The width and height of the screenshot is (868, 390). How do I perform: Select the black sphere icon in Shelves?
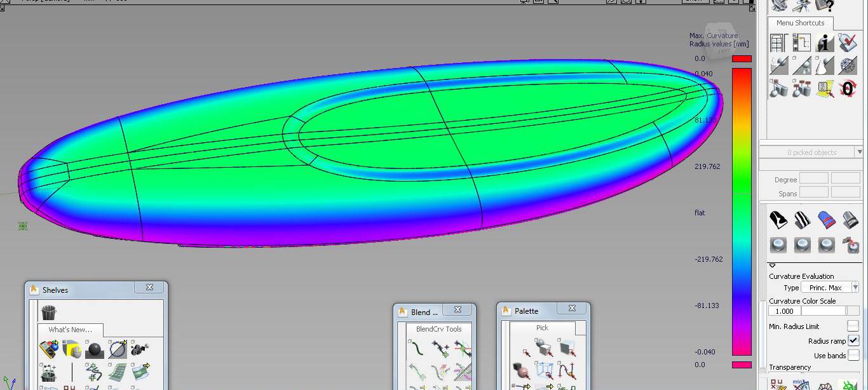click(94, 349)
